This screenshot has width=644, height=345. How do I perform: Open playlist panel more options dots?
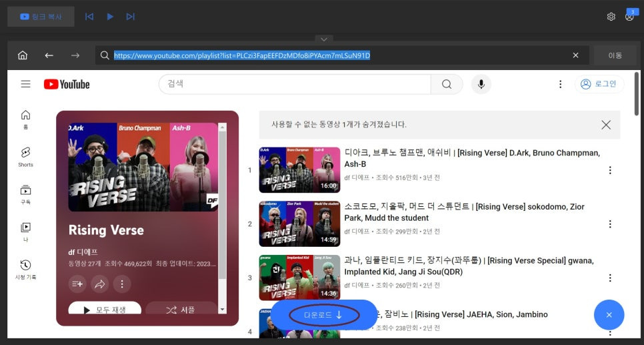tap(122, 284)
